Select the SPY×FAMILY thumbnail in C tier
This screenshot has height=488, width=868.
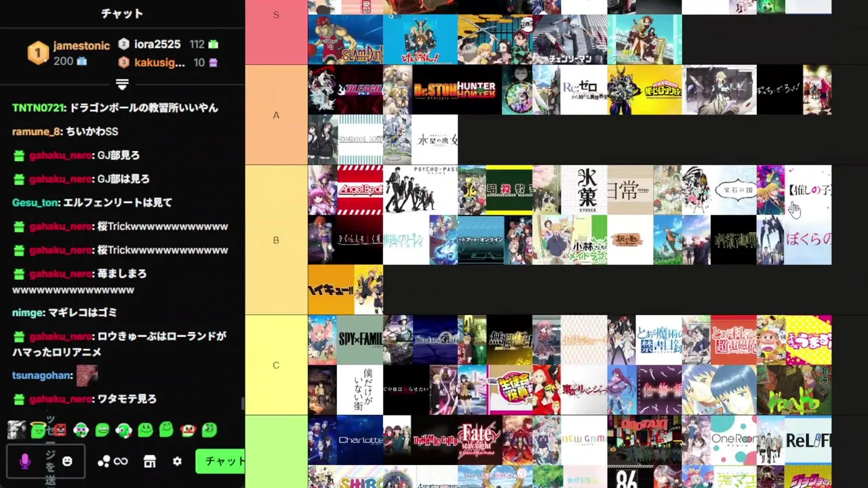346,340
